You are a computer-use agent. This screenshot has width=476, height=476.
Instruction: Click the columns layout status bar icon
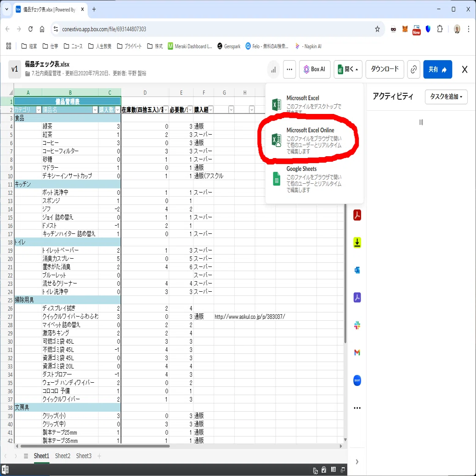(x=333, y=470)
